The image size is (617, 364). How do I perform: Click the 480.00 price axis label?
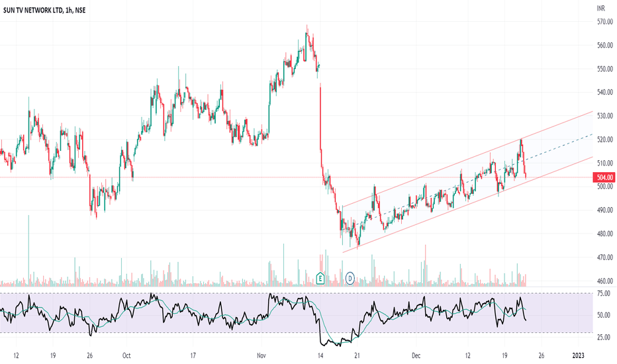(605, 234)
